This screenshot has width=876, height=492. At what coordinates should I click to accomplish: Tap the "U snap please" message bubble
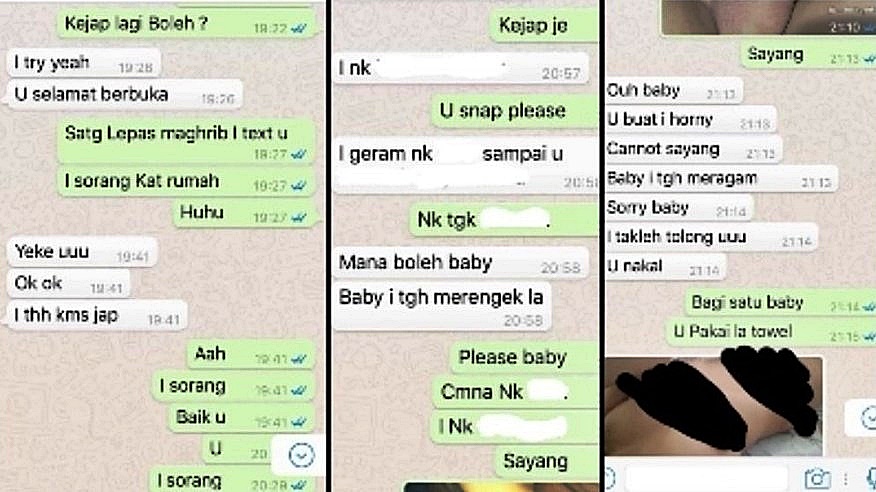click(515, 111)
